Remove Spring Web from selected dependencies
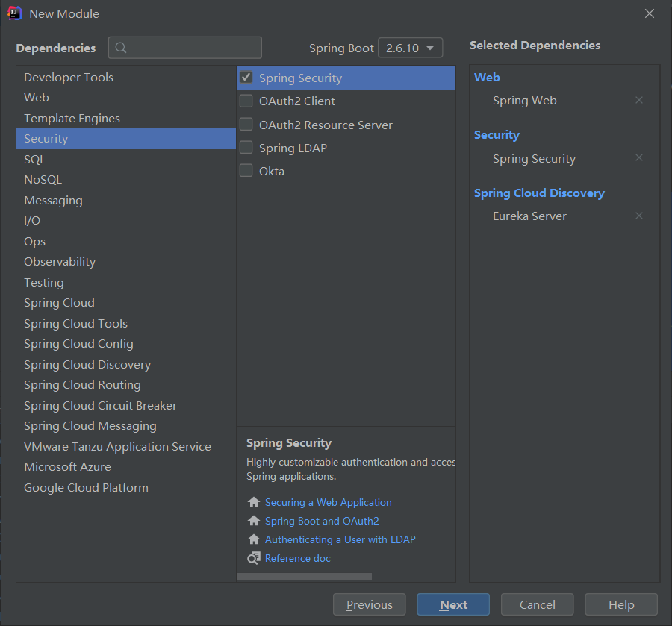 pyautogui.click(x=638, y=100)
